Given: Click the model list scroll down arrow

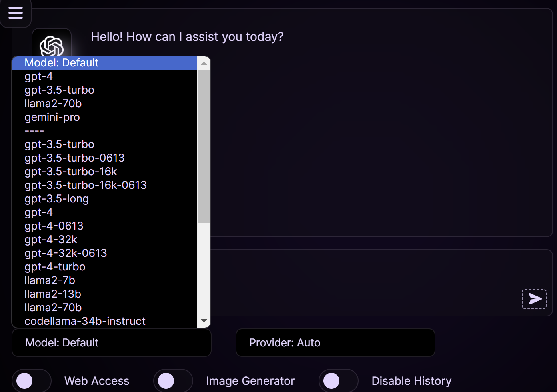Looking at the screenshot, I should coord(204,321).
